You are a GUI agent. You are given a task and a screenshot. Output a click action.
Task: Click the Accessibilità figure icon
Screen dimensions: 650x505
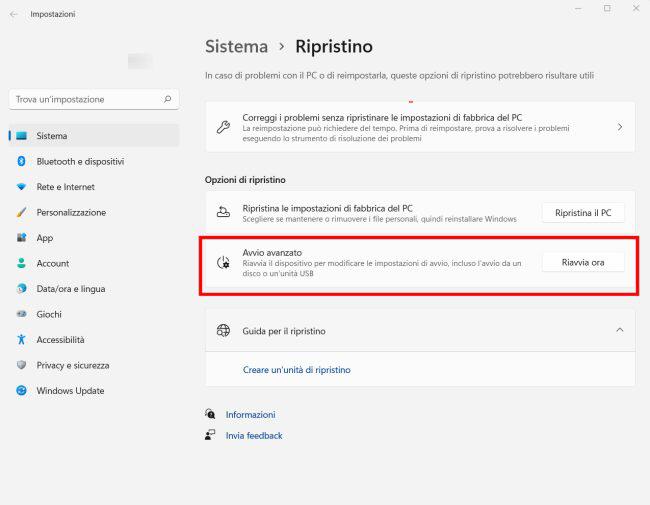pyautogui.click(x=21, y=340)
